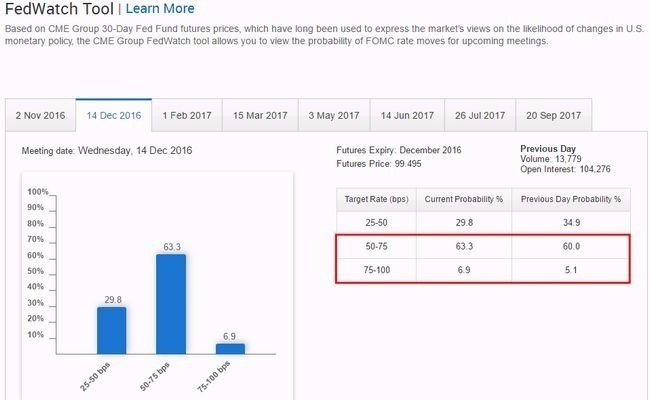Click the 75-100 bps chart bar

230,349
